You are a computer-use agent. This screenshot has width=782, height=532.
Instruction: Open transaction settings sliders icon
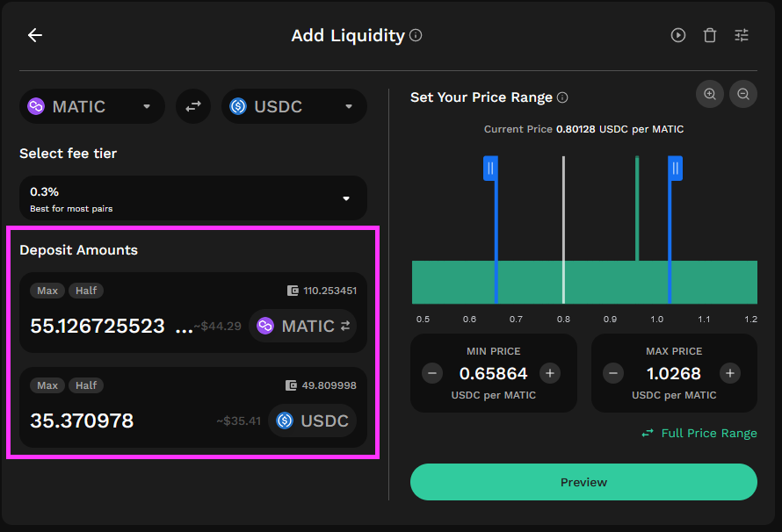coord(742,35)
